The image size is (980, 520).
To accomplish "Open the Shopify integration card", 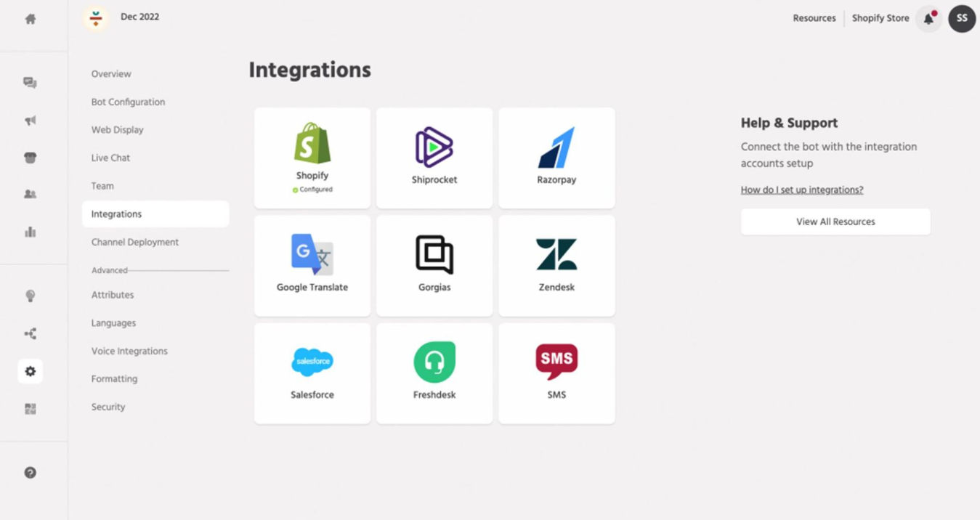I will [x=312, y=158].
